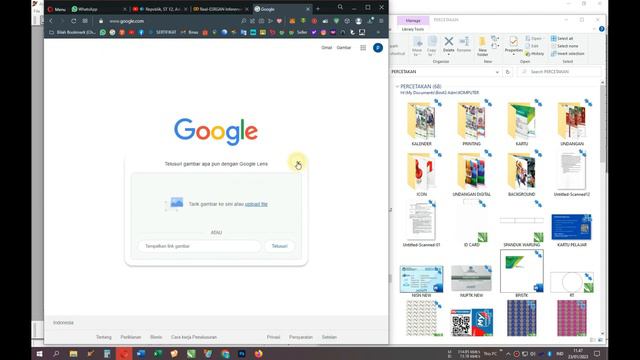
Task: Open the Privasi footer link
Action: (273, 337)
